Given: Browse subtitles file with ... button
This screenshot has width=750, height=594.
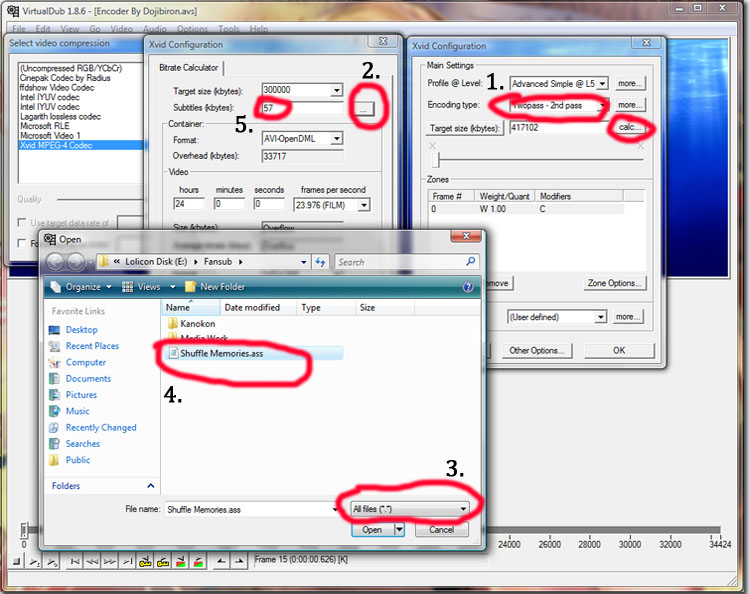Looking at the screenshot, I should coord(364,110).
